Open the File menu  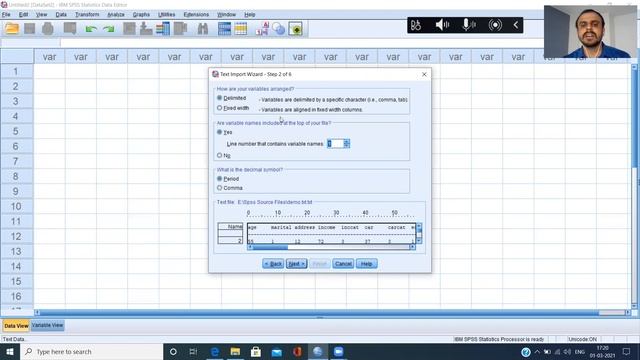[6, 14]
